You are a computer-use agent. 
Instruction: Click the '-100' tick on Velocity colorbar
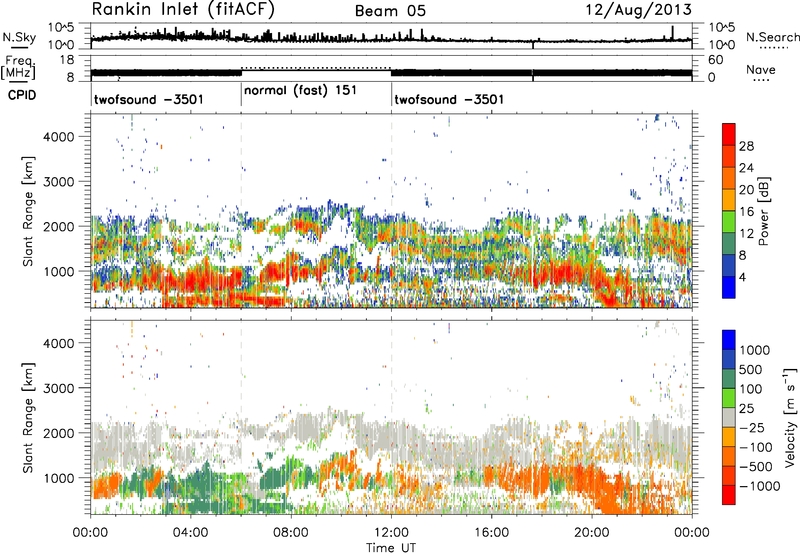coord(755,447)
